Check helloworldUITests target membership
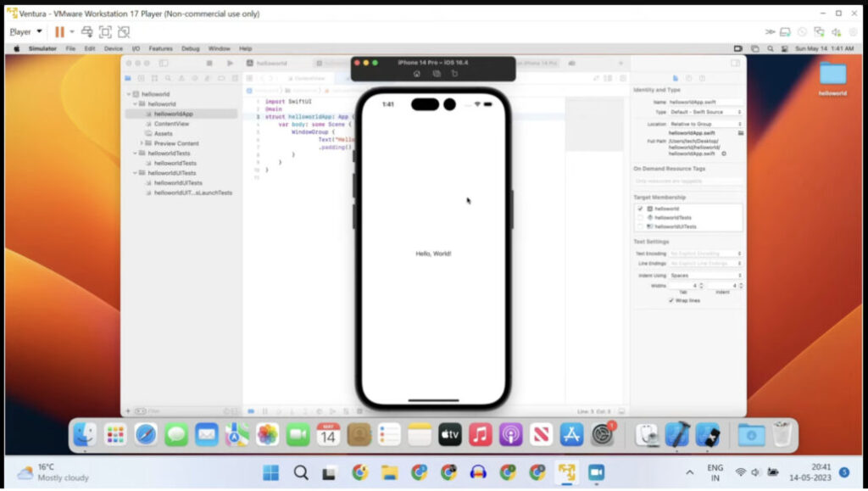 641,226
